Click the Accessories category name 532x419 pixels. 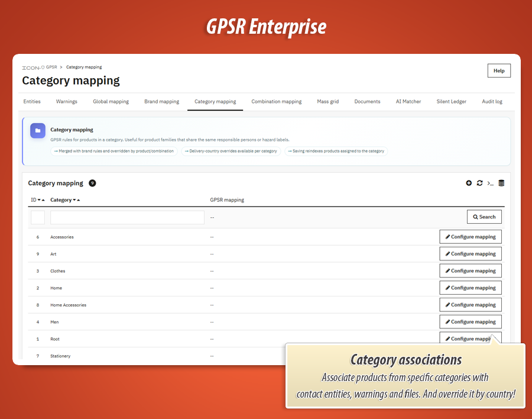point(62,237)
